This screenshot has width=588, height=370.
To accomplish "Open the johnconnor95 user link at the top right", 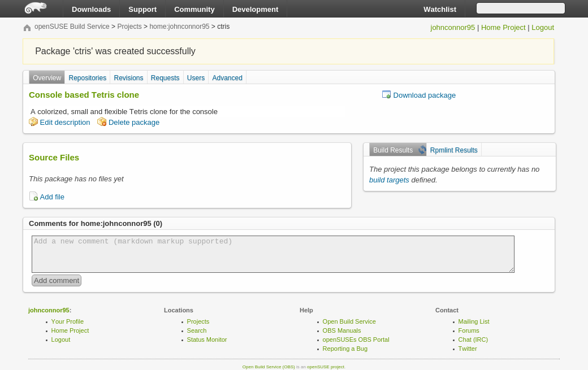I will (x=452, y=28).
